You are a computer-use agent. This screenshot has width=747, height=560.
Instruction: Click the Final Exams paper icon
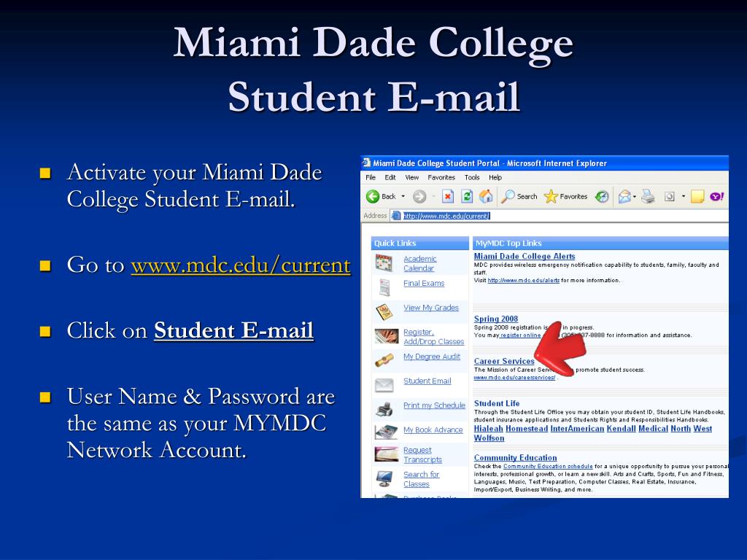tap(384, 287)
